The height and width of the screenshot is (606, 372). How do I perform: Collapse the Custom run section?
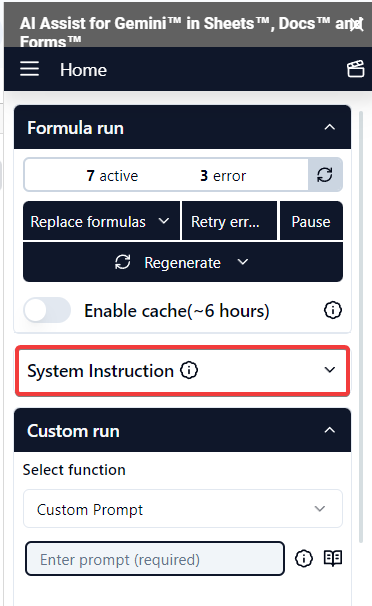click(x=330, y=430)
